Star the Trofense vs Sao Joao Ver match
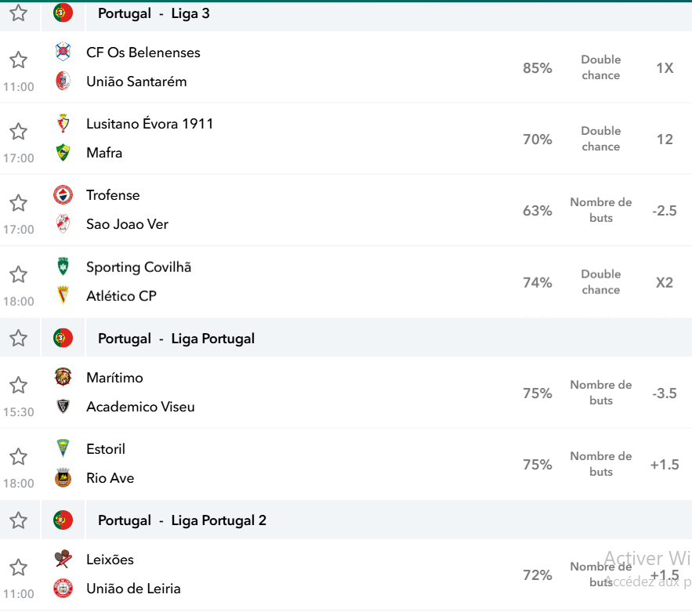 [x=19, y=203]
